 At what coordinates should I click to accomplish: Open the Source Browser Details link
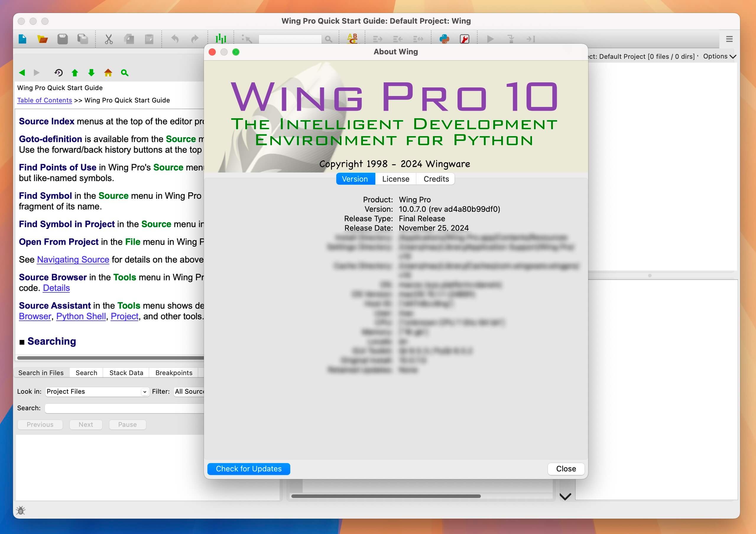click(56, 288)
